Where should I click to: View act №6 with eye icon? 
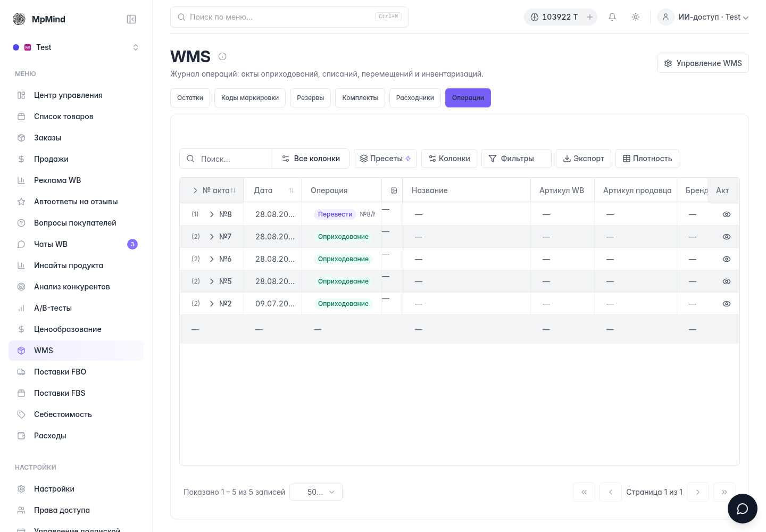click(x=727, y=259)
